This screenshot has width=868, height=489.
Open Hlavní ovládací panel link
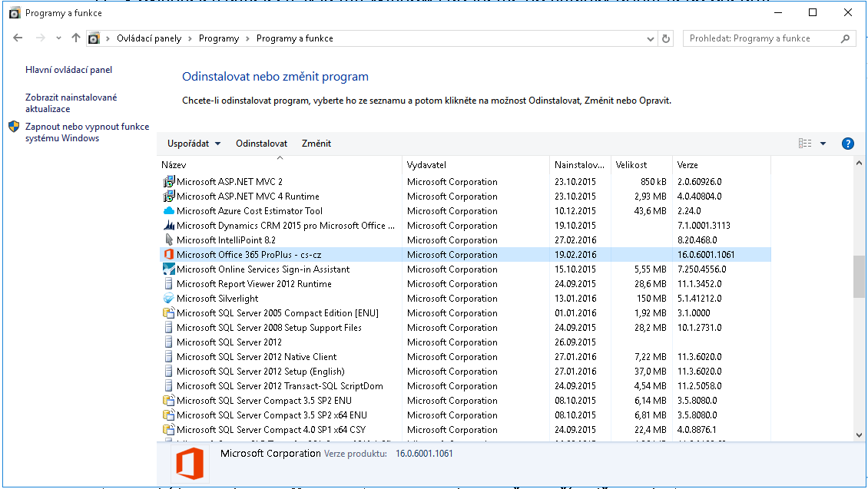pyautogui.click(x=68, y=70)
